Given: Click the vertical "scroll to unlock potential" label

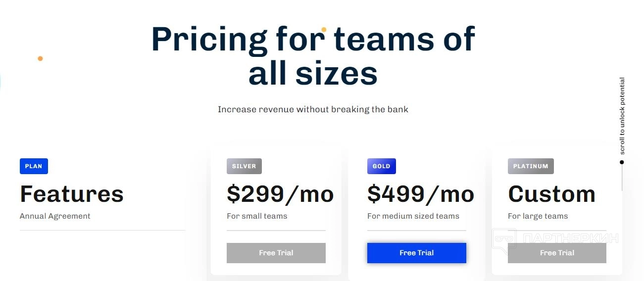Looking at the screenshot, I should [x=622, y=116].
